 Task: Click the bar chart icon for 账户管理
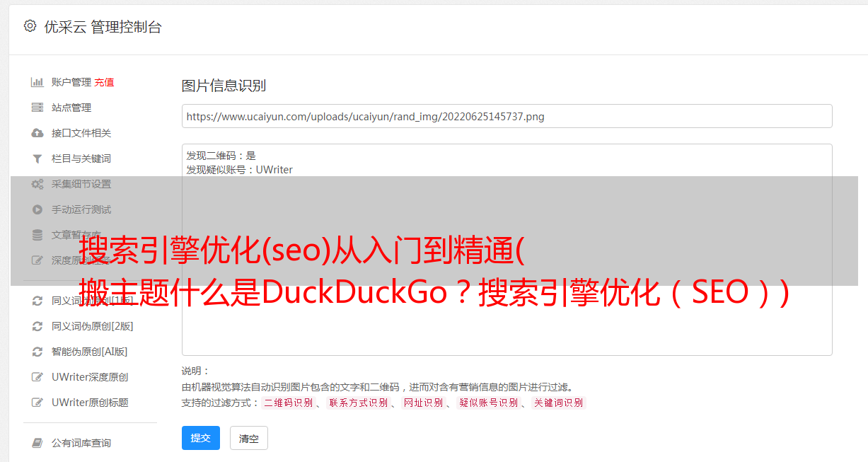coord(37,82)
